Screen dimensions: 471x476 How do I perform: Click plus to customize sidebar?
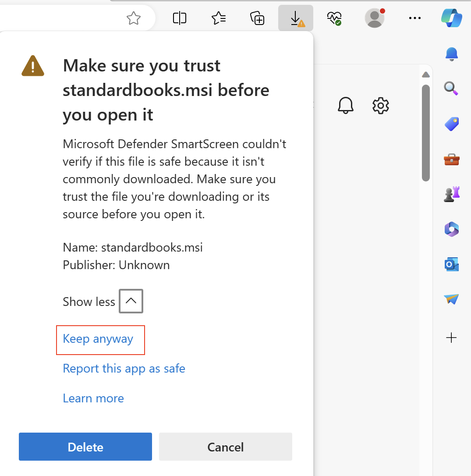tap(451, 337)
